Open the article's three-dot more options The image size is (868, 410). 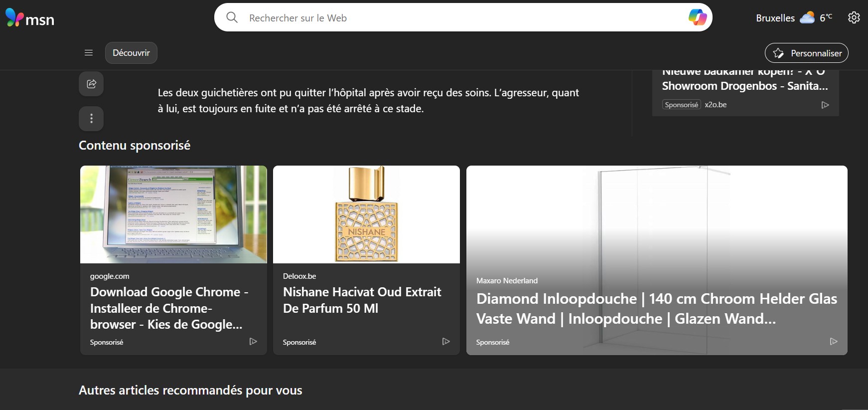(91, 118)
